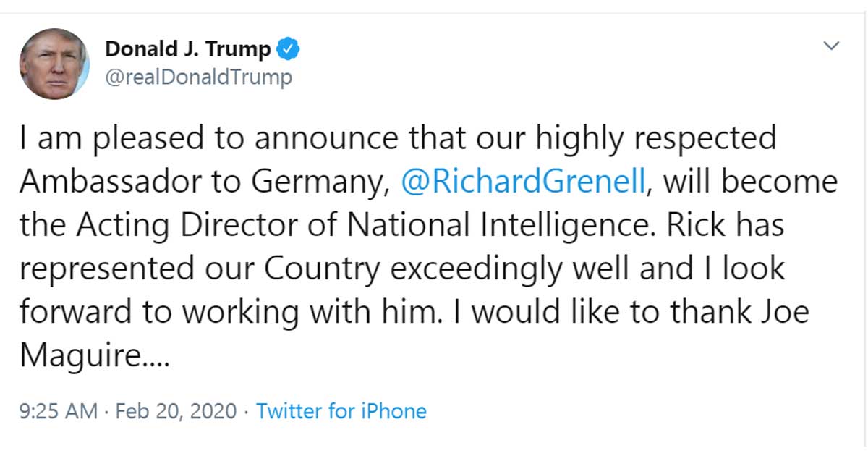Click Donald J. Trump's profile avatar
868x456 pixels.
[54, 64]
